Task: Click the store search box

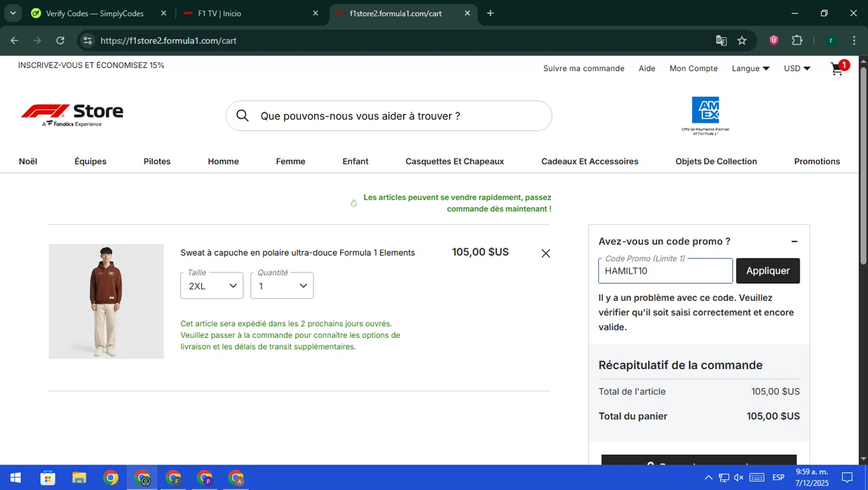Action: click(x=389, y=116)
